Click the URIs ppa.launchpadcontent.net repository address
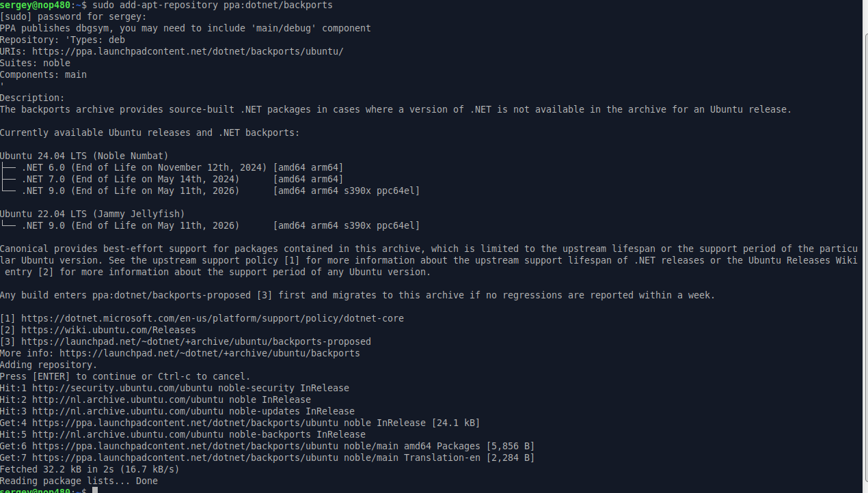 pos(188,51)
